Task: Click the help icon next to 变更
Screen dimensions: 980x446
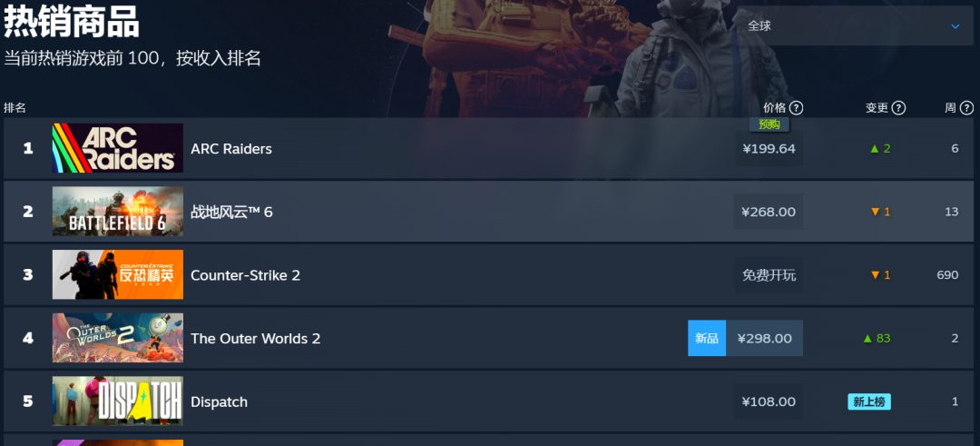Action: pyautogui.click(x=898, y=108)
